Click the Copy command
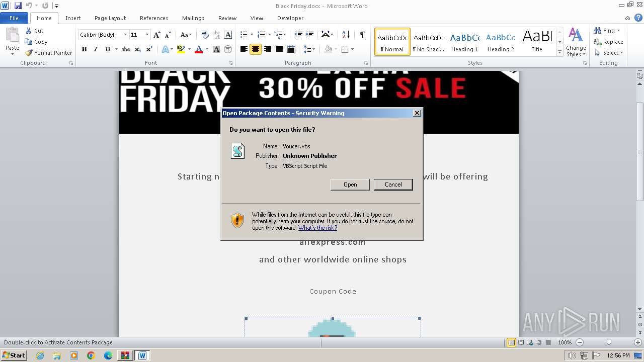The image size is (644, 362). [36, 42]
